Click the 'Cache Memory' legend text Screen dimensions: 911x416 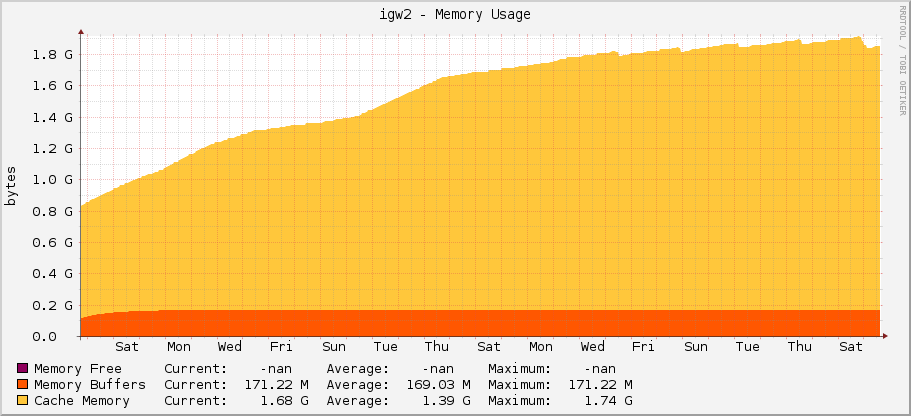click(x=82, y=401)
